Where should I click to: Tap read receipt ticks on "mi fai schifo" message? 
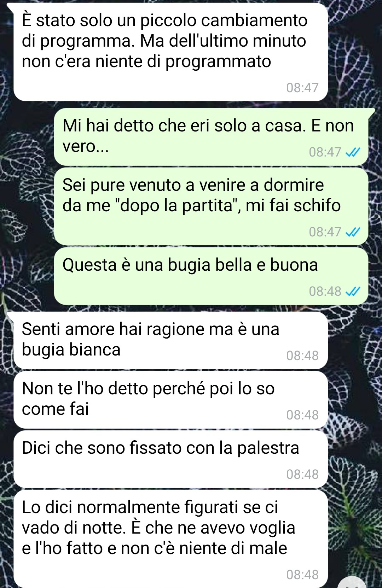coord(353,232)
